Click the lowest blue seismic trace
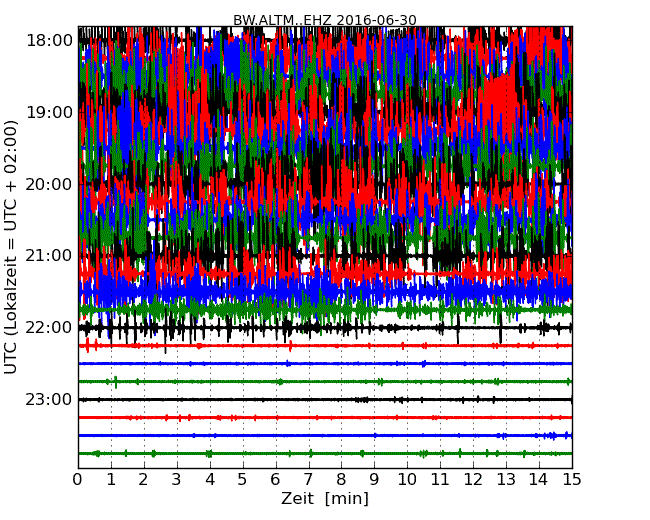Image resolution: width=650 pixels, height=520 pixels. (x=325, y=435)
